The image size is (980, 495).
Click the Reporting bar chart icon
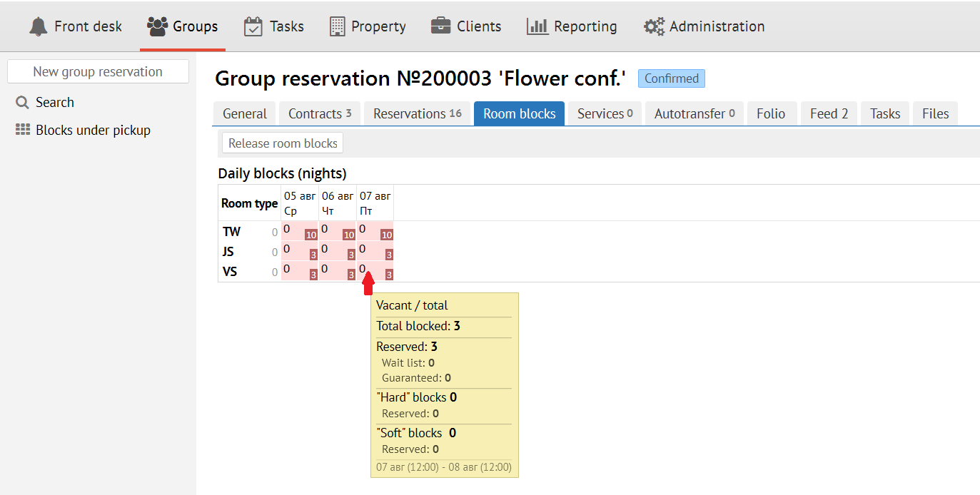(537, 26)
